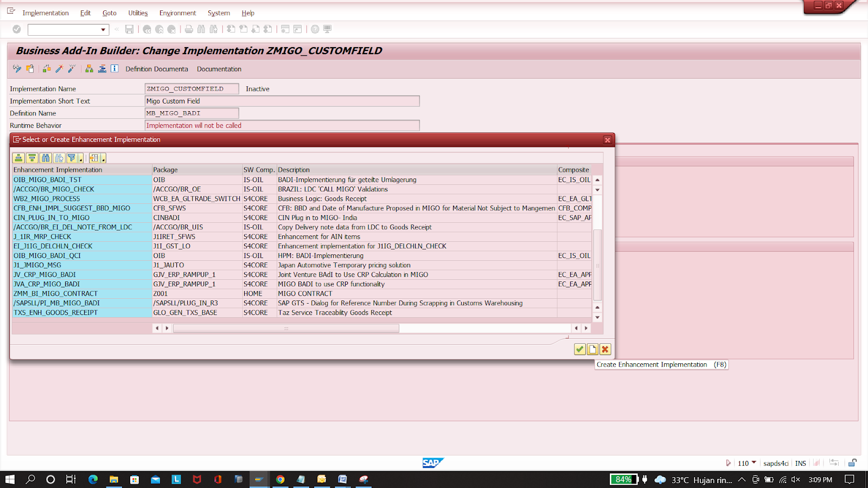
Task: Close the Select or Create Enhancement Implementation dialog
Action: pyautogui.click(x=608, y=140)
